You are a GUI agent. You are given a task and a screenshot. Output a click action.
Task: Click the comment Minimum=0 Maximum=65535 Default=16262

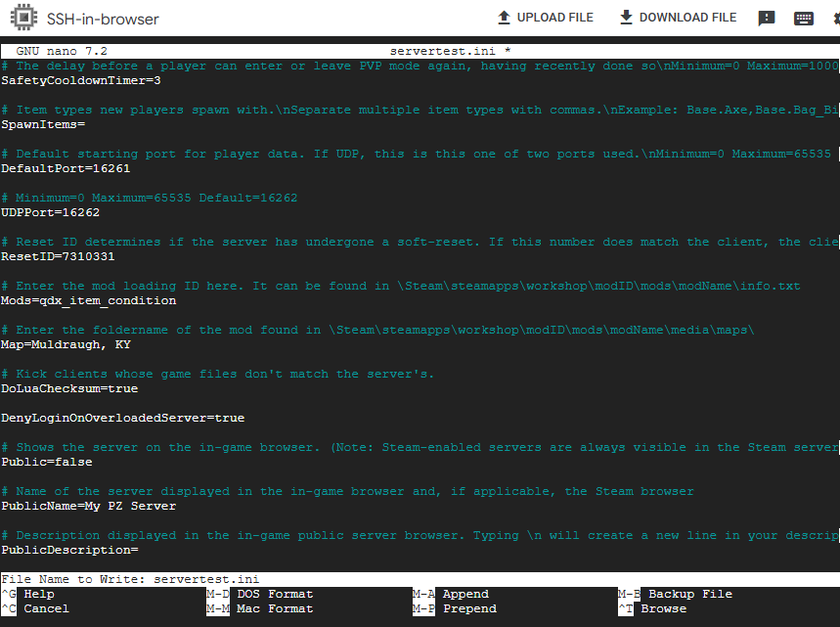pyautogui.click(x=150, y=198)
